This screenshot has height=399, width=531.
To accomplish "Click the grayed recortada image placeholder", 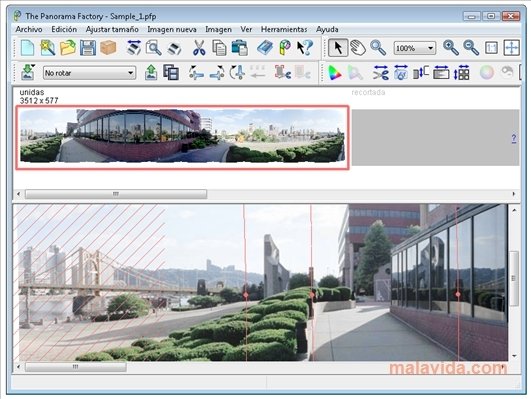I will point(436,137).
